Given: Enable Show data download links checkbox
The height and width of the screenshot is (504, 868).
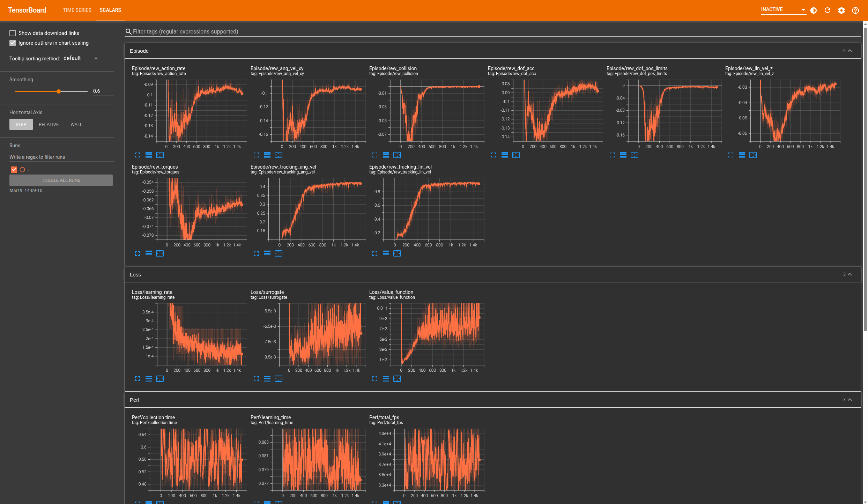Looking at the screenshot, I should pos(13,33).
